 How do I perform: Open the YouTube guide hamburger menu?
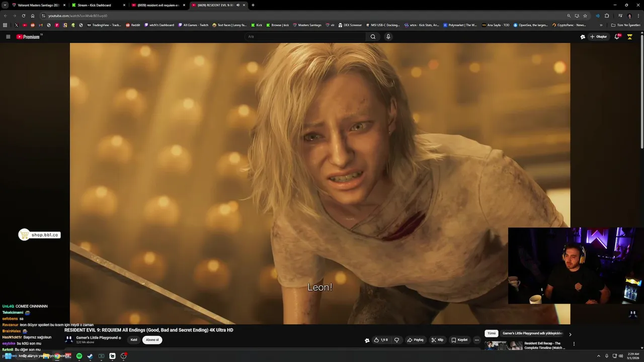(8, 37)
